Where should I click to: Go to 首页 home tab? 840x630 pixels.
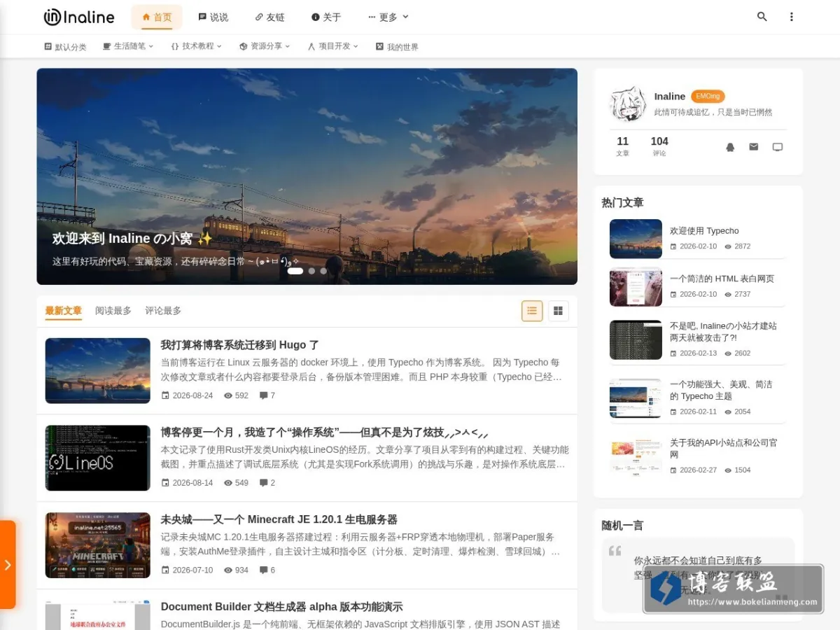(x=157, y=17)
